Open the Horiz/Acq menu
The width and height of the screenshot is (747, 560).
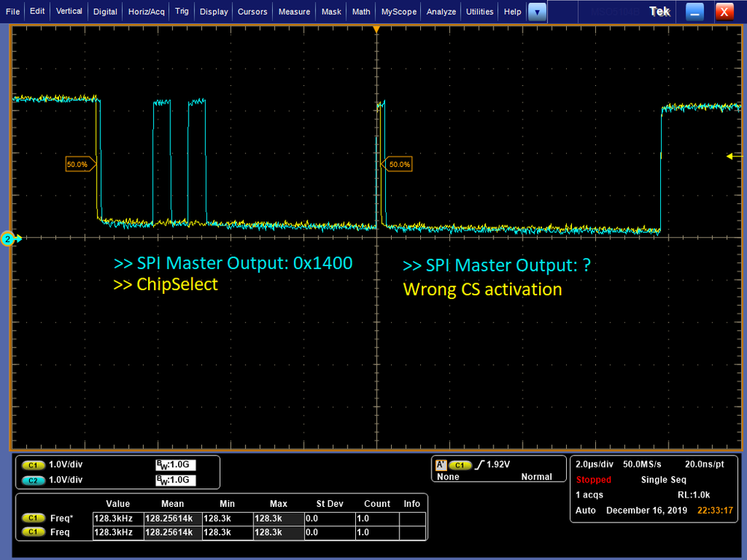pyautogui.click(x=147, y=11)
